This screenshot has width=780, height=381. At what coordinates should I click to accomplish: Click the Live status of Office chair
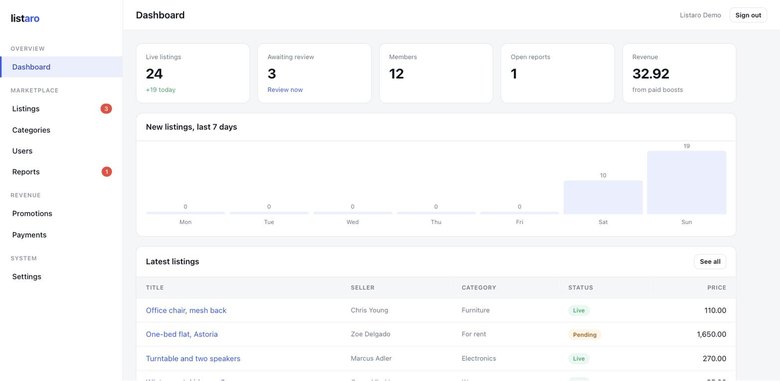(579, 310)
